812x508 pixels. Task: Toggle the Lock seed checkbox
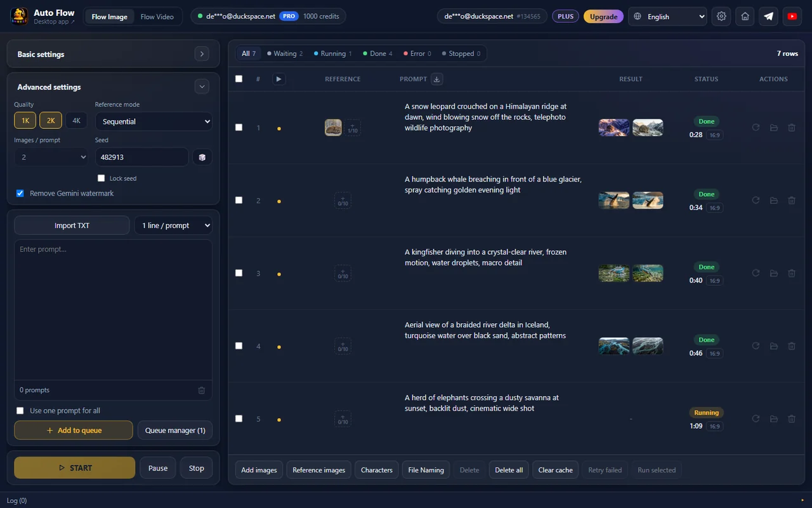click(101, 178)
